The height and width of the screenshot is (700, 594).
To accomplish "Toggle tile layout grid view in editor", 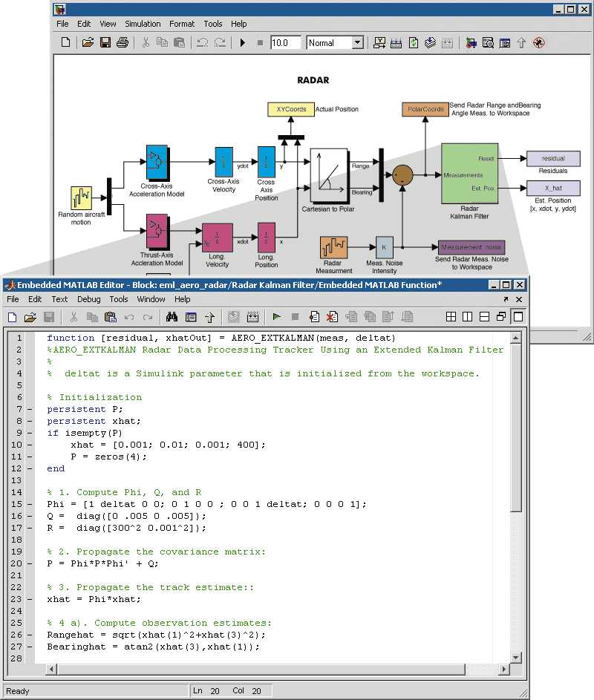I will tap(451, 317).
